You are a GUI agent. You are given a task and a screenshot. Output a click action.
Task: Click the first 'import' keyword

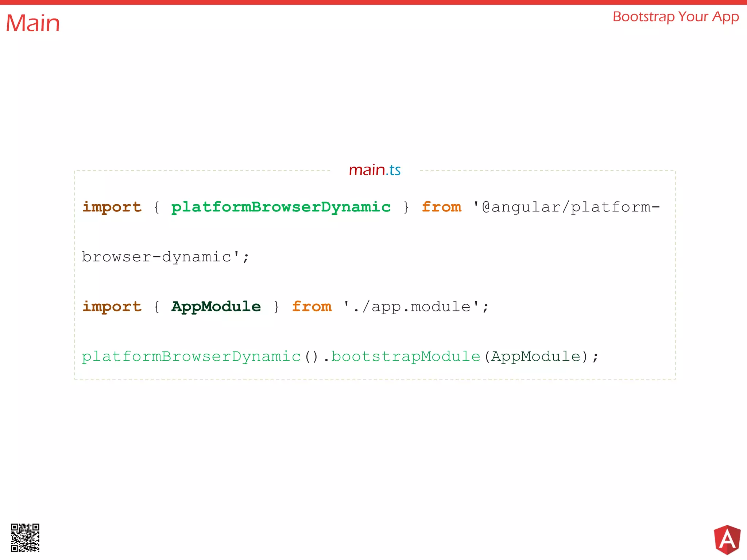(112, 207)
